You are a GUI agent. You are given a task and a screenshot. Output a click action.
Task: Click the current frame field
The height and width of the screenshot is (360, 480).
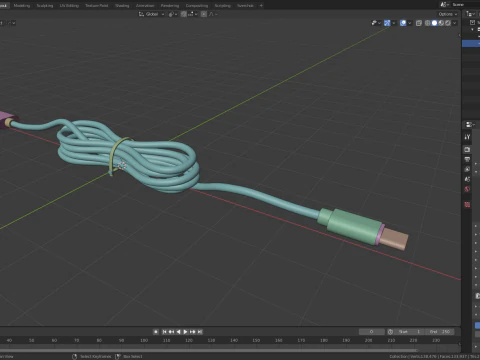click(x=372, y=332)
